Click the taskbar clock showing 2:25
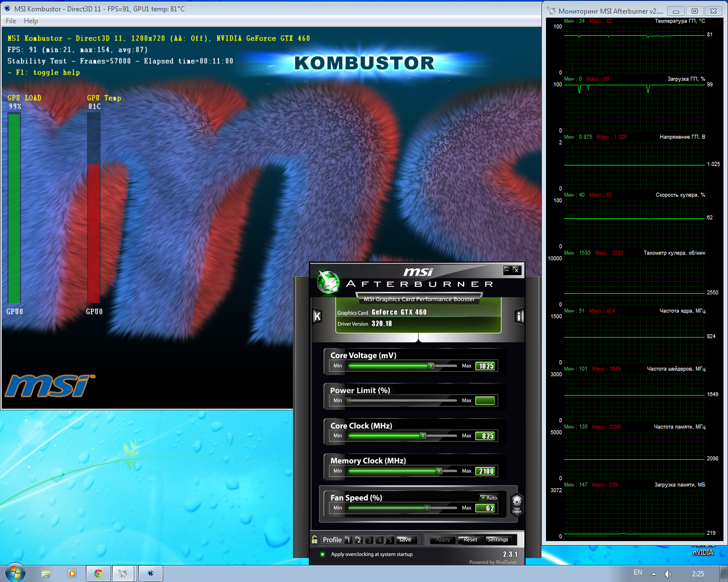Viewport: 728px width, 582px height. [698, 573]
